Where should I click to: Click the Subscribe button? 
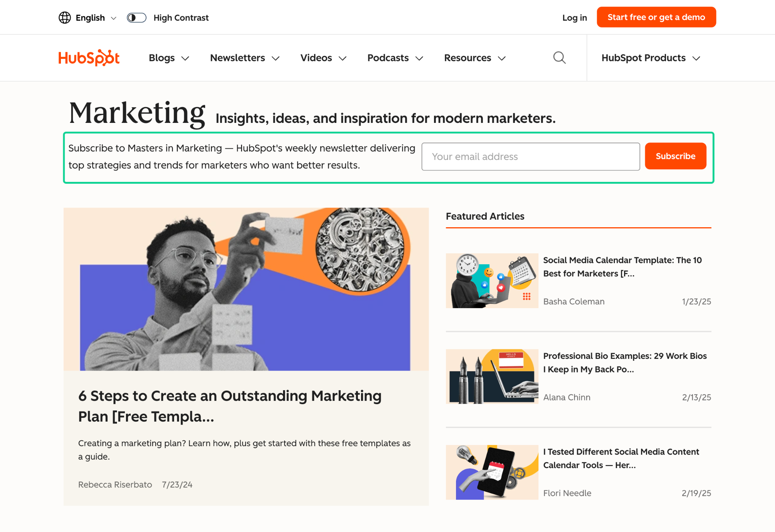[675, 156]
